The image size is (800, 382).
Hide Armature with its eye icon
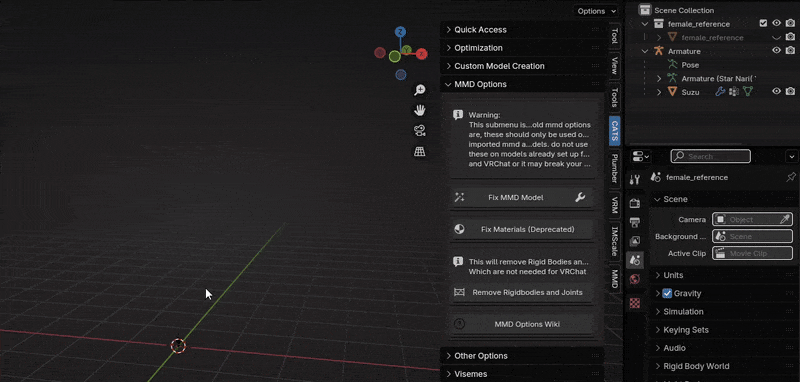pos(777,50)
